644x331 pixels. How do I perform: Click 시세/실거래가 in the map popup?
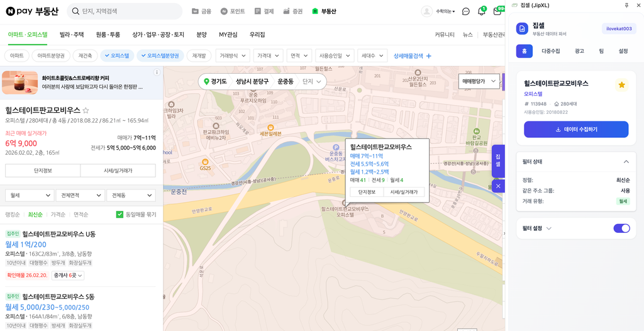[404, 192]
